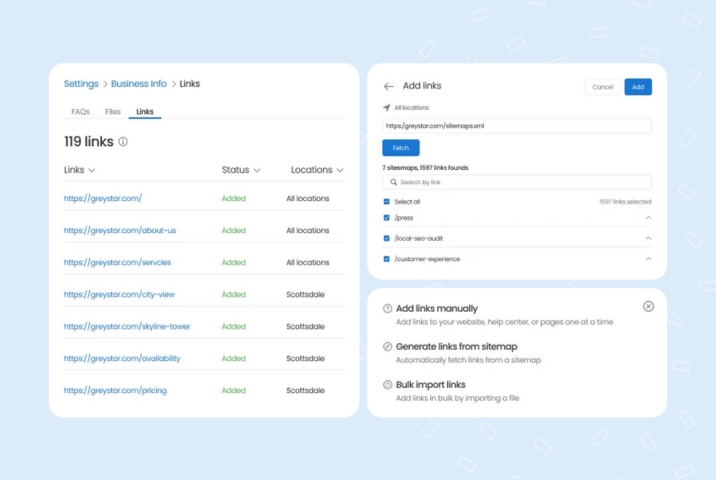Click Added status in the skyline-tower row

coord(233,326)
